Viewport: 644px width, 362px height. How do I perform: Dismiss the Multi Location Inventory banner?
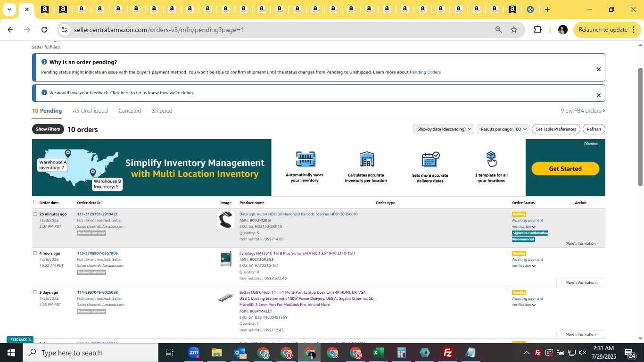(591, 144)
